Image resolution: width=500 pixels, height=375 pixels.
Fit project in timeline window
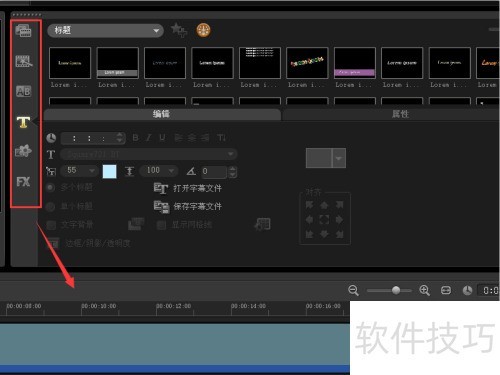point(446,290)
